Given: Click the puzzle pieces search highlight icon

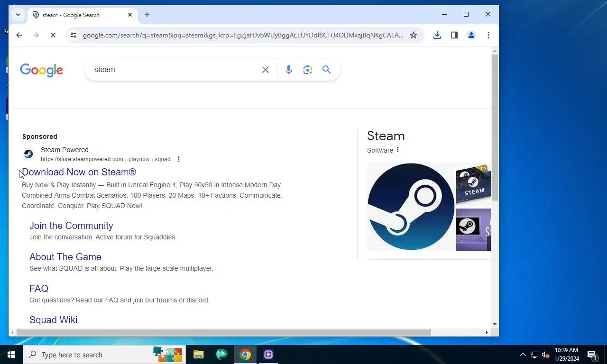Looking at the screenshot, I should (167, 354).
